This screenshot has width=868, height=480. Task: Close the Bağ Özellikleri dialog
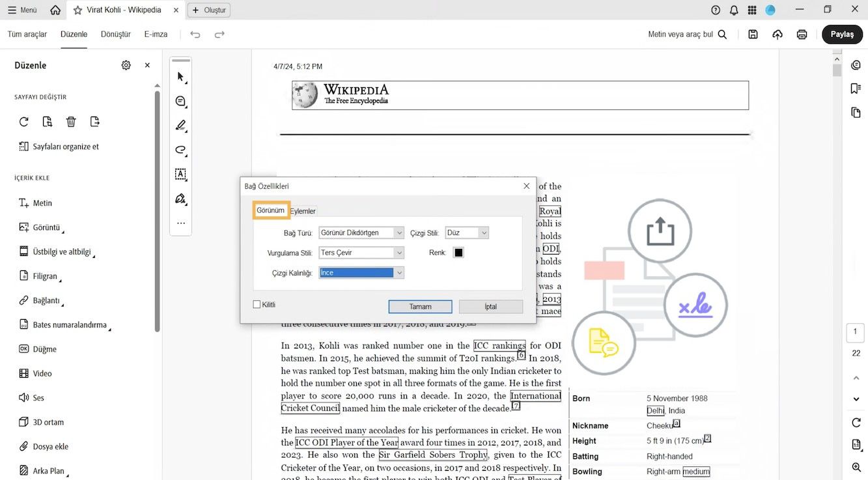(527, 186)
